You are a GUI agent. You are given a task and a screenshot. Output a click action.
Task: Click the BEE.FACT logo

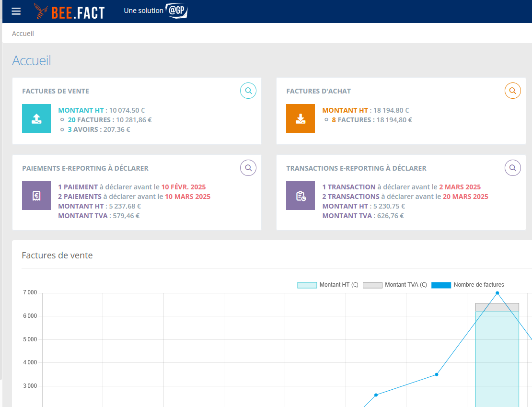69,12
